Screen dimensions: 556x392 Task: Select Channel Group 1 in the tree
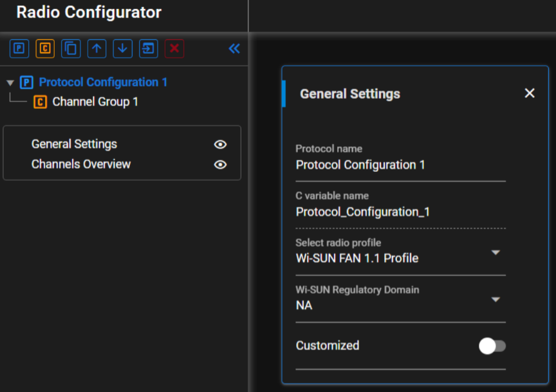pyautogui.click(x=95, y=102)
